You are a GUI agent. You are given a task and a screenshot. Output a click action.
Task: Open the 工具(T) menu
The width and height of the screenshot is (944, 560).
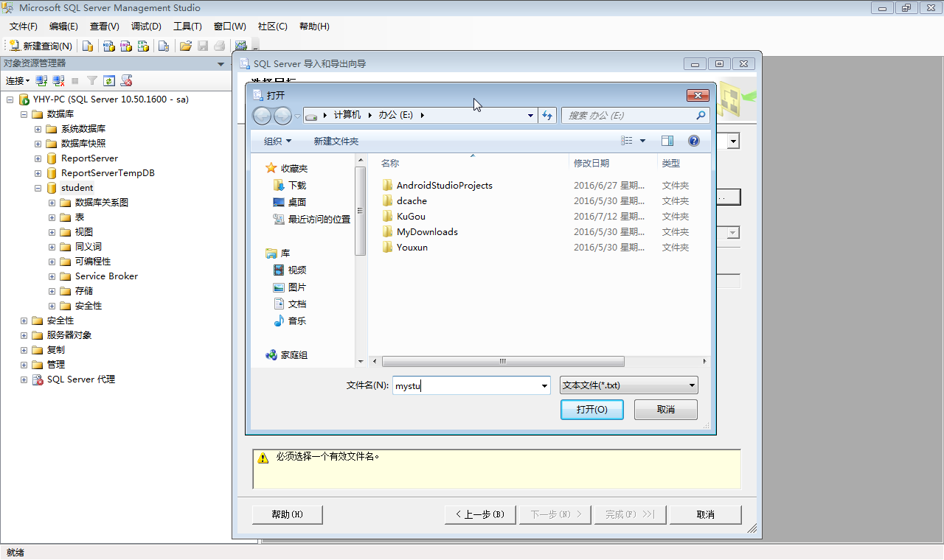(187, 27)
